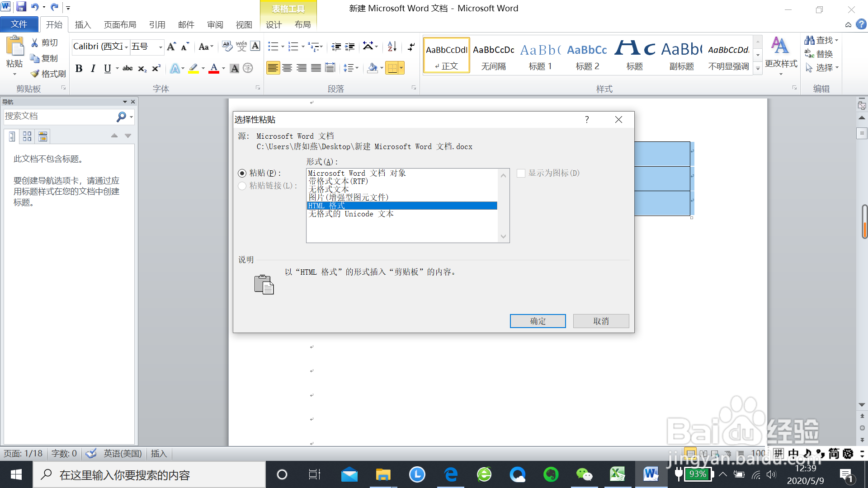Click the dialog help question mark
Viewport: 868px width, 488px height.
[587, 119]
